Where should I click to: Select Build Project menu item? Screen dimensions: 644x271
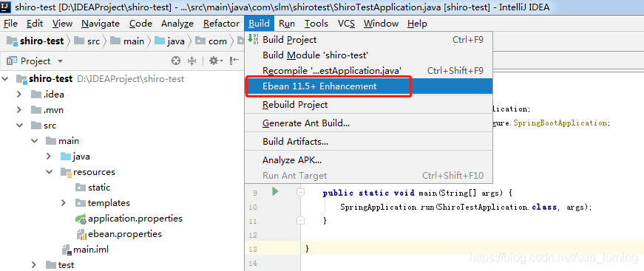[368, 40]
